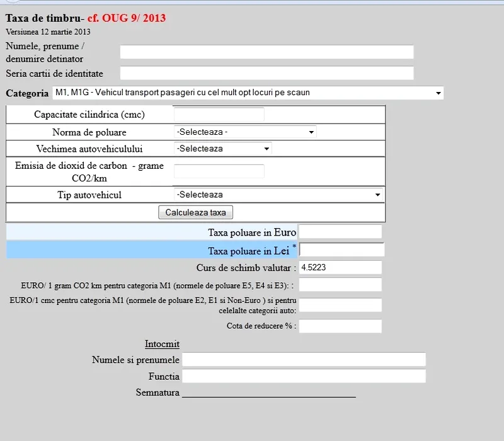Screen dimensions: 504x441
Task: Click the underlined Intocmit heading
Action: (x=162, y=344)
